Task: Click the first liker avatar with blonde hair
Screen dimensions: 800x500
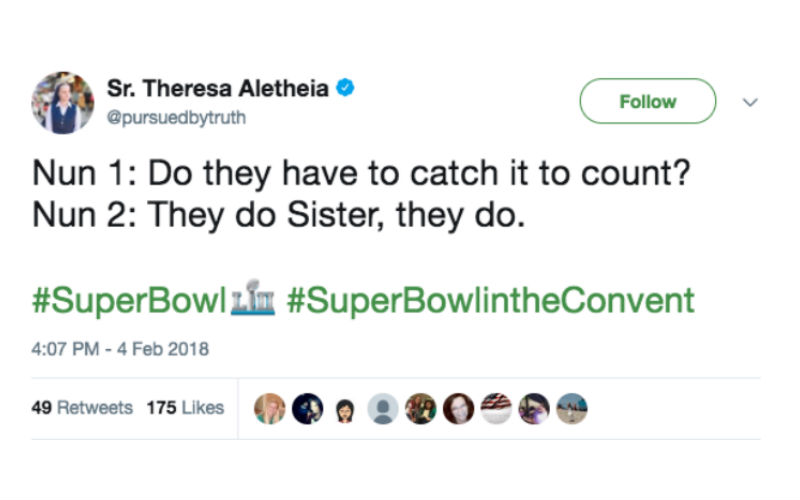Action: tap(269, 408)
